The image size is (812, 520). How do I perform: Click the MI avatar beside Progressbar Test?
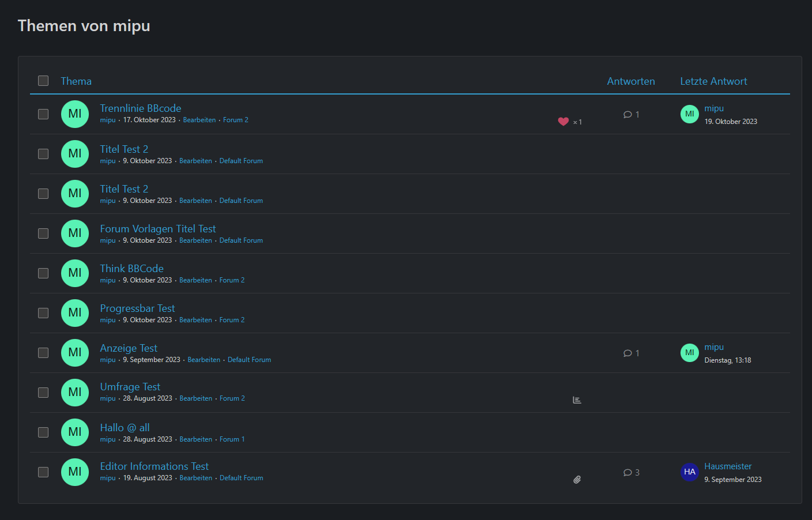pyautogui.click(x=75, y=313)
